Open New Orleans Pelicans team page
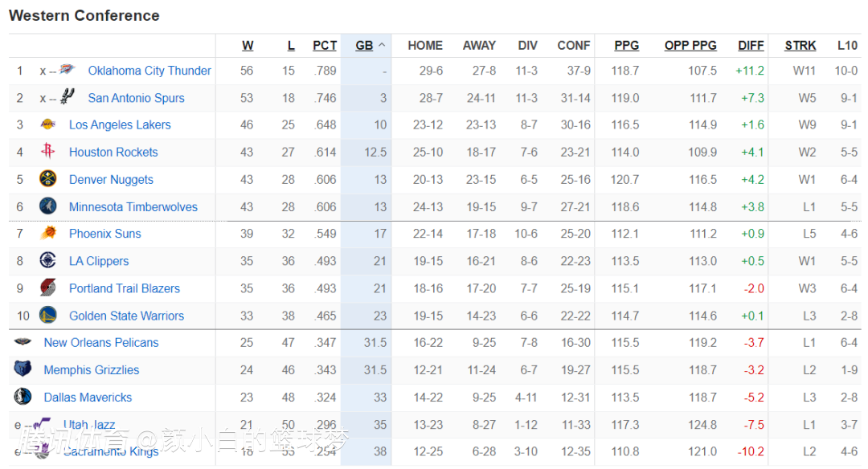868x469 pixels. [x=101, y=342]
